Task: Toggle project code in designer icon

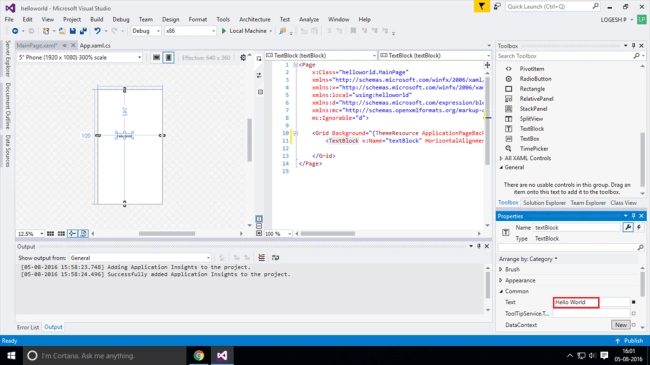Action: click(83, 234)
